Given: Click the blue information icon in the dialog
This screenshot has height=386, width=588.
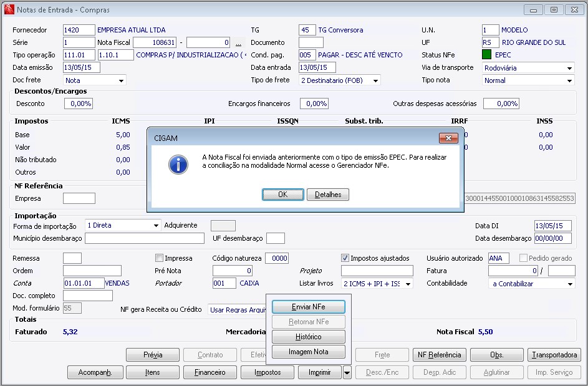Looking at the screenshot, I should pyautogui.click(x=178, y=165).
